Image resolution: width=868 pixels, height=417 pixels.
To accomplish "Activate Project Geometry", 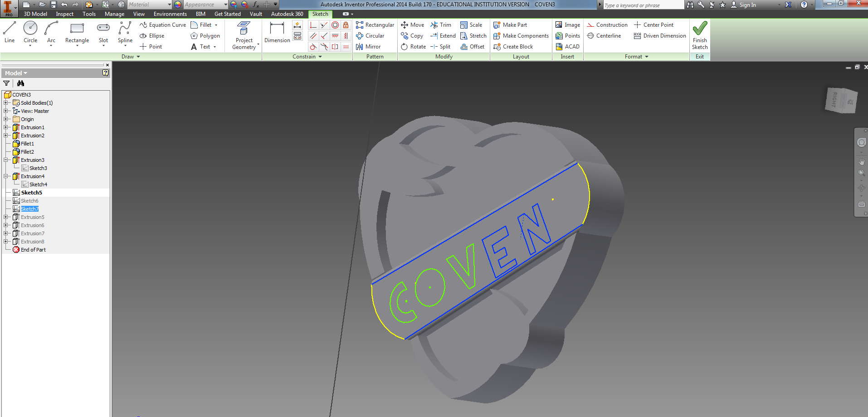I will [244, 35].
